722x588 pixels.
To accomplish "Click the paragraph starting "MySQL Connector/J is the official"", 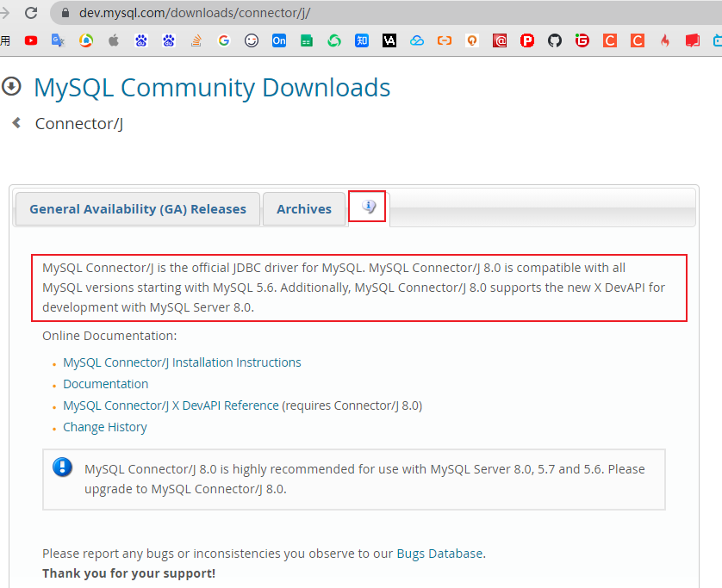I will click(x=353, y=288).
